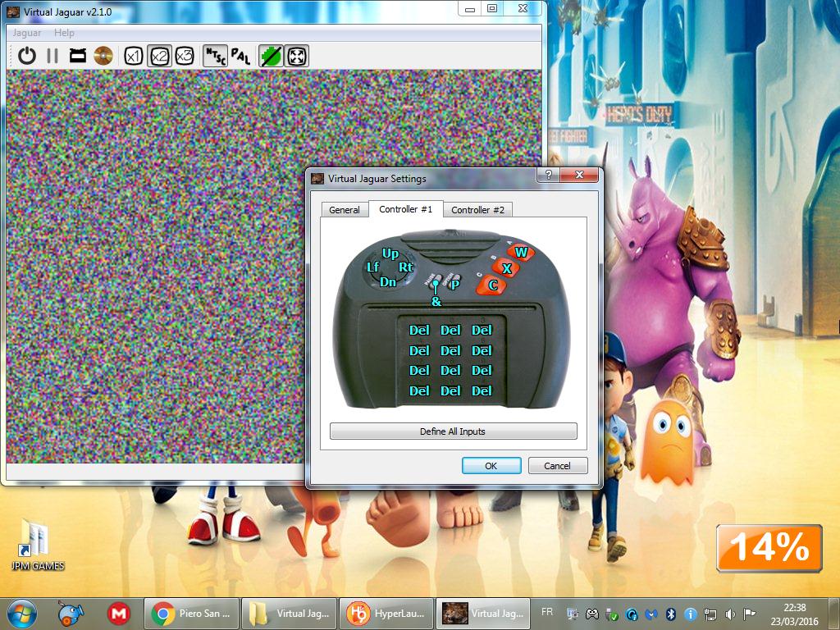Minimize the Virtual Jaguar v2.1.0 window
840x630 pixels.
pyautogui.click(x=470, y=8)
